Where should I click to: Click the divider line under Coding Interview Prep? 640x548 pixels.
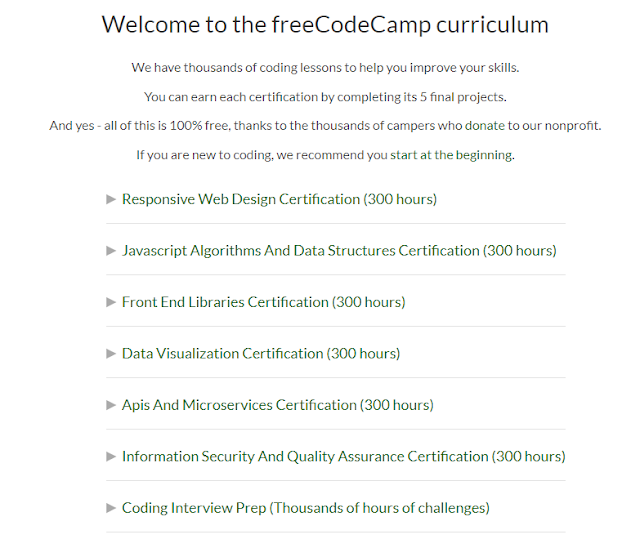point(336,532)
